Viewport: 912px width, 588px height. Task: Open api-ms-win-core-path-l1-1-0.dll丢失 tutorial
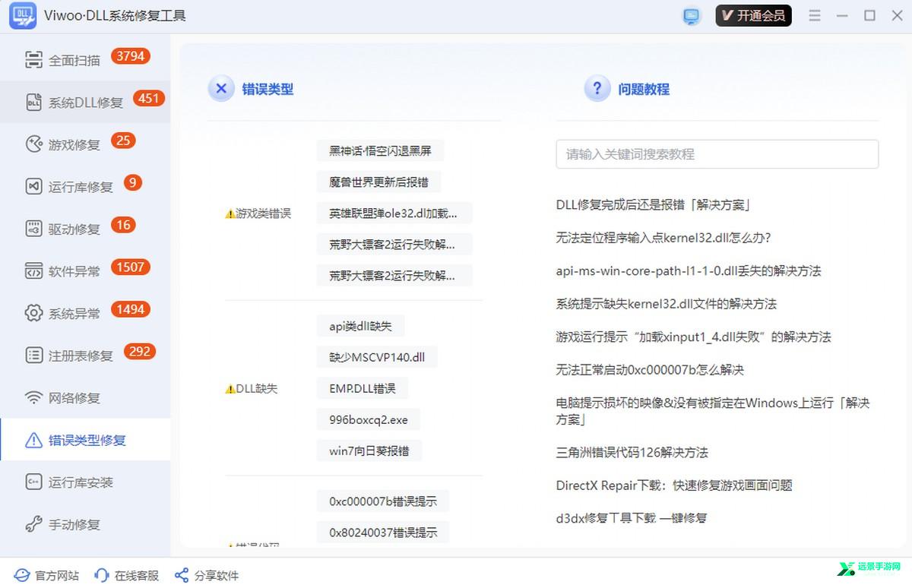[689, 270]
